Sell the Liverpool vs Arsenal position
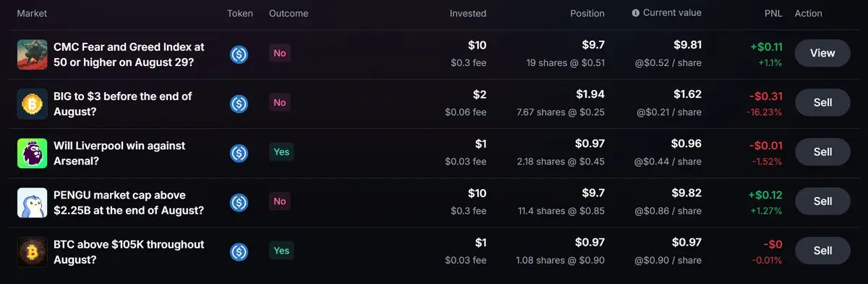868x284 pixels. click(x=822, y=151)
